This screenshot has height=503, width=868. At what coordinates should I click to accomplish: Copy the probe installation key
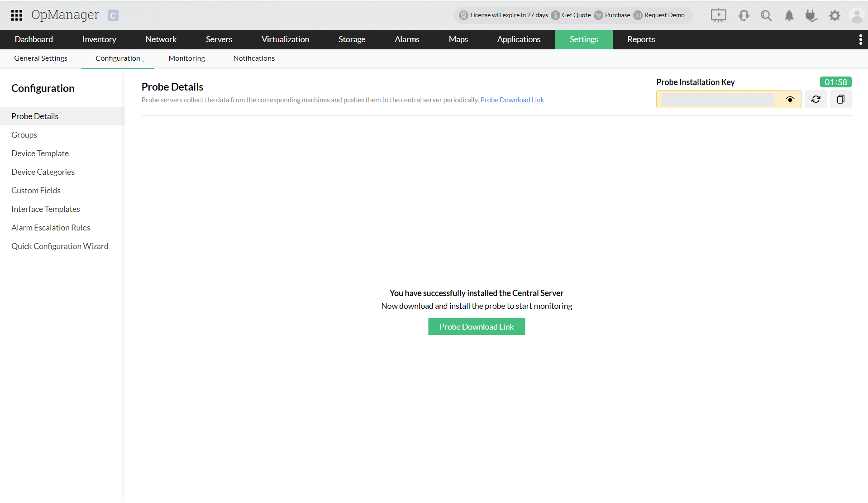point(840,99)
